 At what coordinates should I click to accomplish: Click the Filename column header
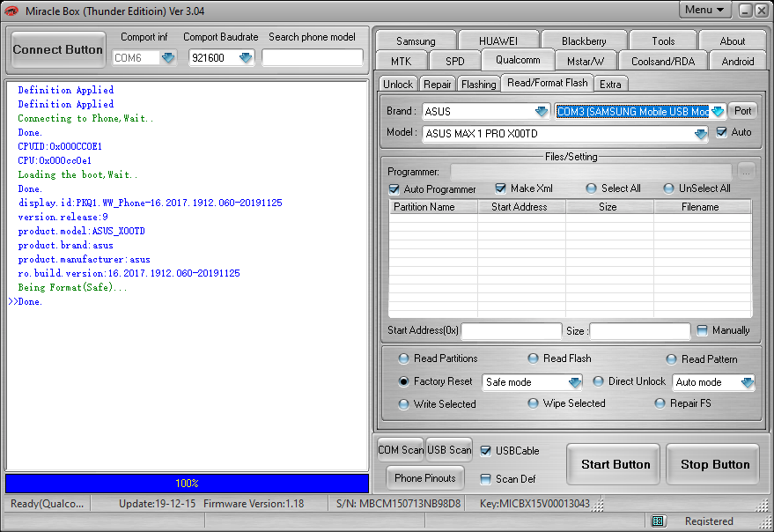(x=703, y=207)
